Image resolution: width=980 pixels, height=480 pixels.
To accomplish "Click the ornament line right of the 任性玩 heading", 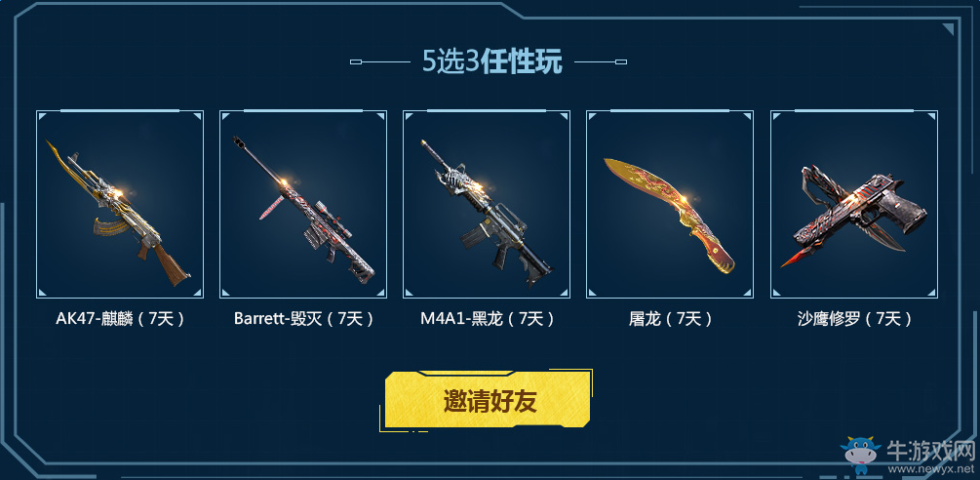I will (601, 61).
